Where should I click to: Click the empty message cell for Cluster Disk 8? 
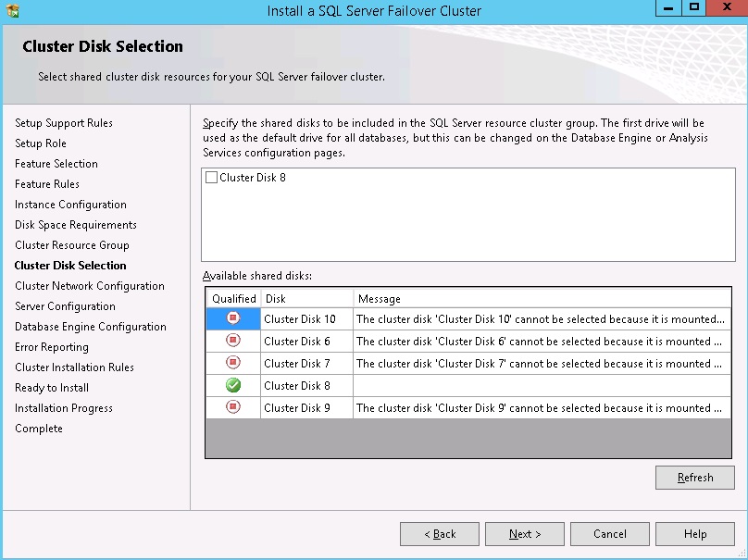[542, 385]
